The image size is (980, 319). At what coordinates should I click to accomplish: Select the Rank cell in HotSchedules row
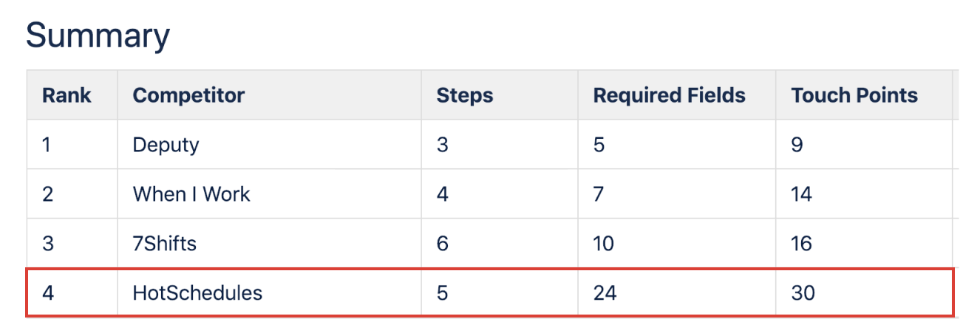[x=48, y=293]
